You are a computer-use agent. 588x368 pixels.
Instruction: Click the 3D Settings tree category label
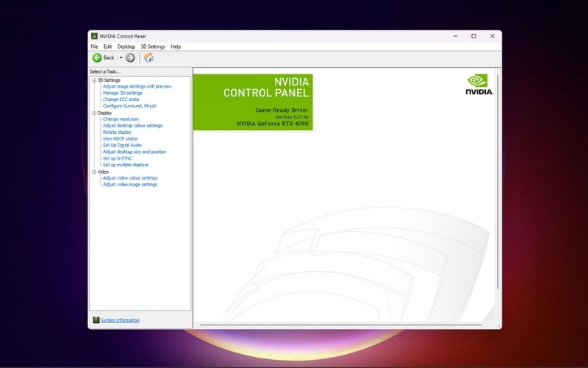point(109,80)
